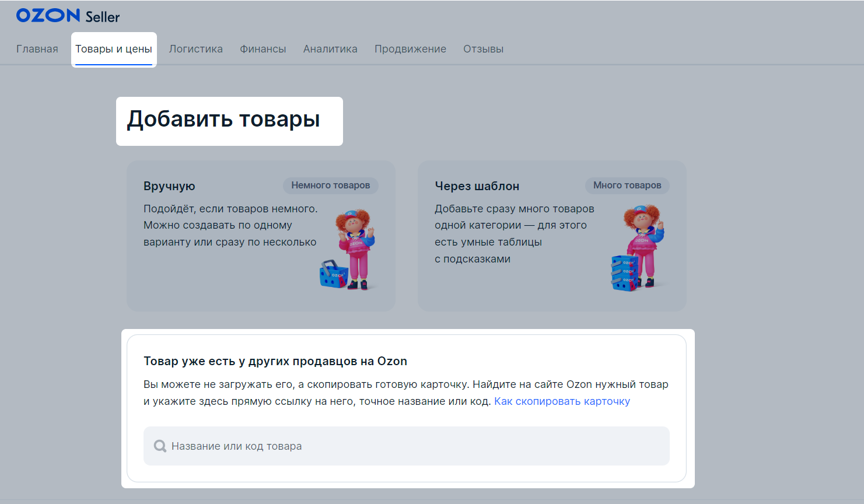Screen dimensions: 864x504
Task: Click the Много товаров badge
Action: [x=627, y=185]
